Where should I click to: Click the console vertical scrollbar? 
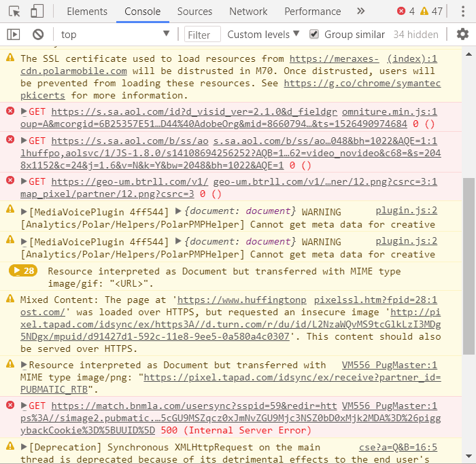[x=469, y=265]
